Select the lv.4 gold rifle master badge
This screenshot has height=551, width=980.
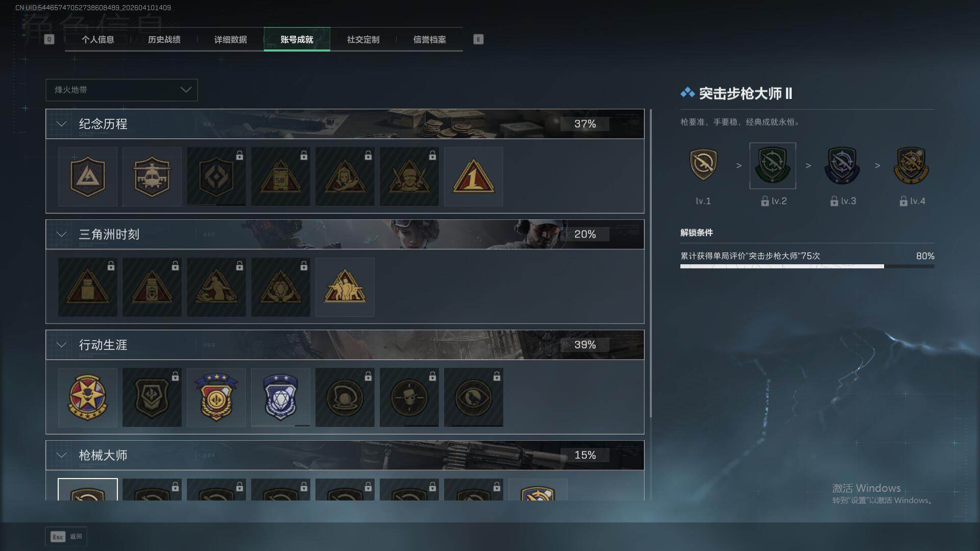911,166
